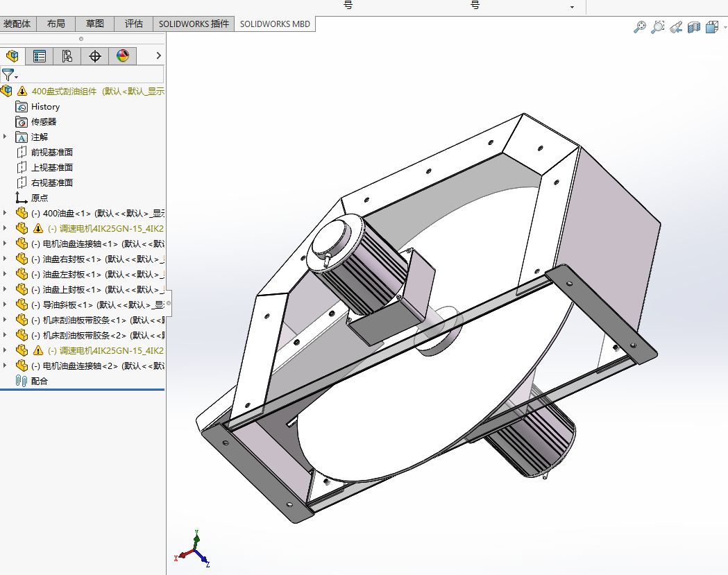The height and width of the screenshot is (575, 728).
Task: Click the 配合 mates paperclip icon
Action: tap(22, 381)
